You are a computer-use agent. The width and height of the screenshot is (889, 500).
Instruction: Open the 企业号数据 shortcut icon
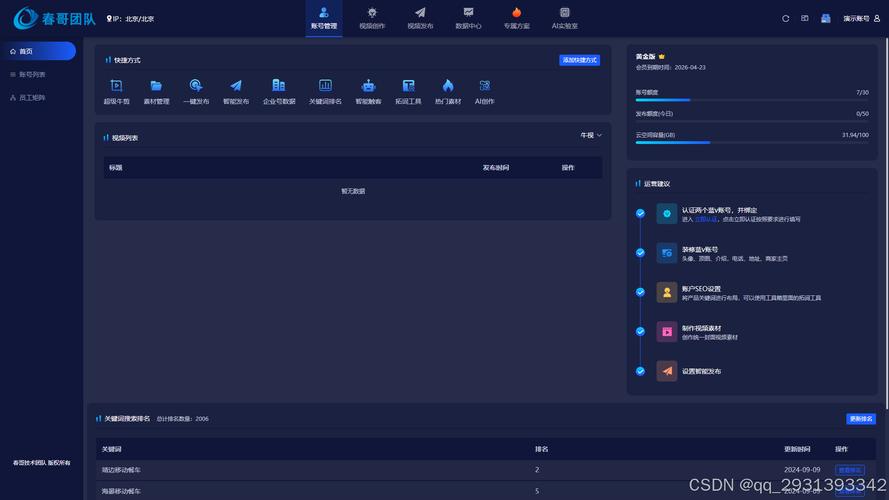click(x=279, y=87)
